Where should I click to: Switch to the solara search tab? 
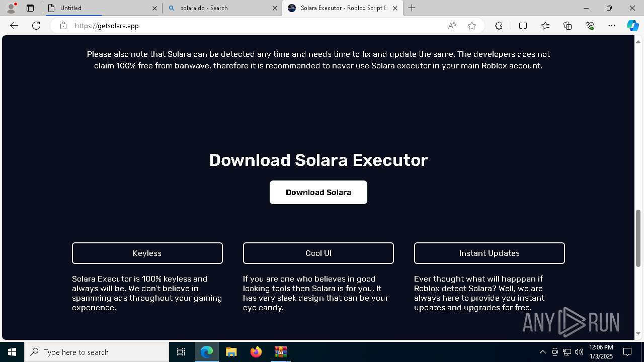pos(219,8)
